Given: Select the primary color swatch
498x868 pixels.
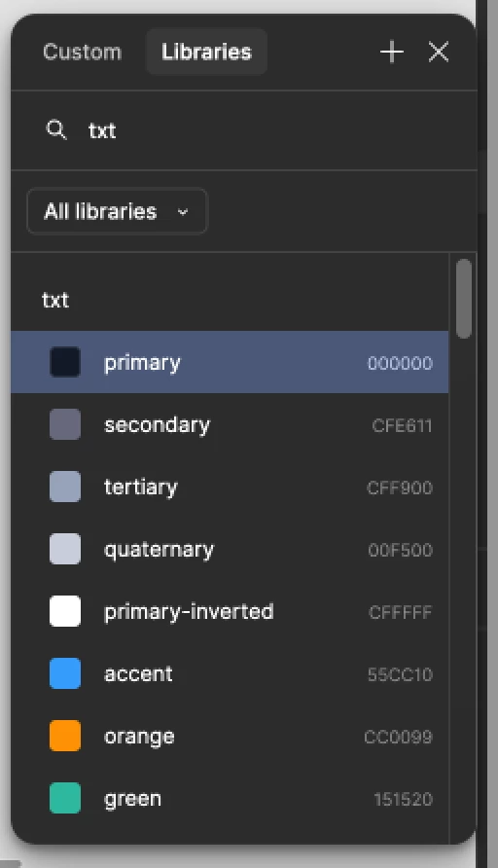Looking at the screenshot, I should click(65, 363).
